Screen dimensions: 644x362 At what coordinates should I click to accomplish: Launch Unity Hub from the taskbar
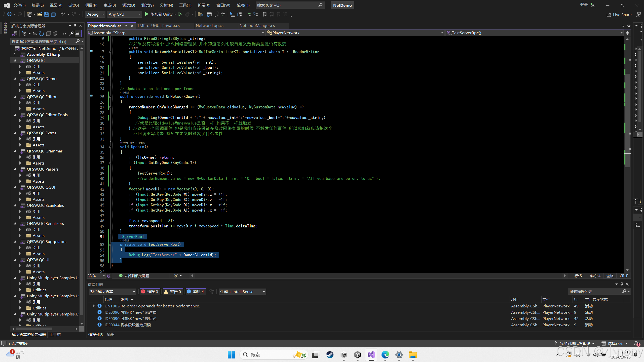click(x=357, y=355)
